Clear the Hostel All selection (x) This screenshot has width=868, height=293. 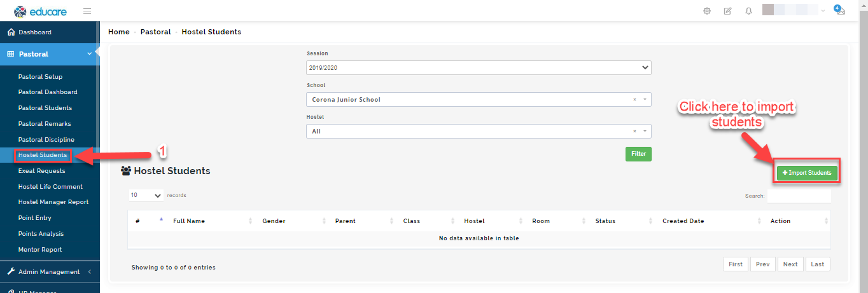point(634,132)
